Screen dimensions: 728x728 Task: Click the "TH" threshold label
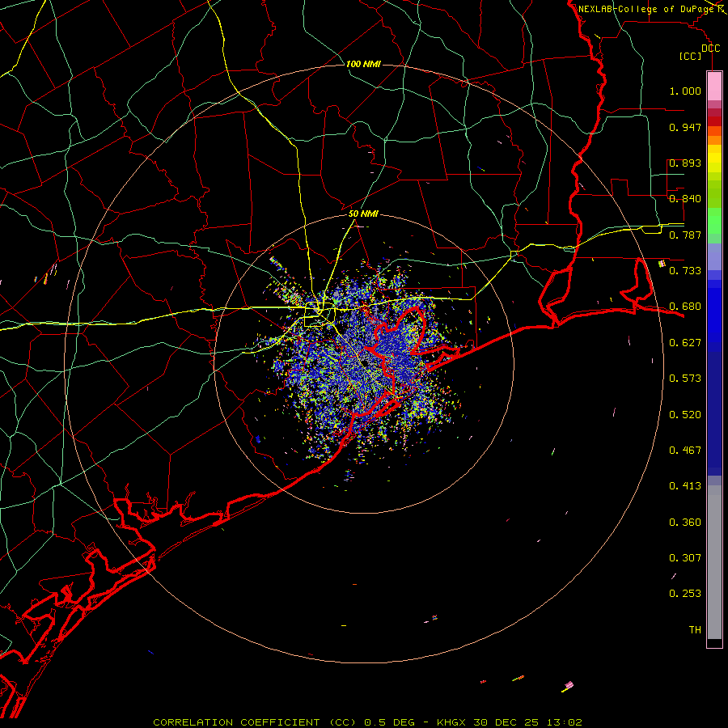pyautogui.click(x=695, y=630)
